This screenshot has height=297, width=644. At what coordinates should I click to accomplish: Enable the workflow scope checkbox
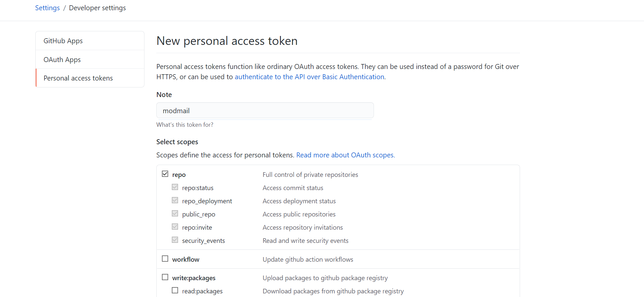(165, 259)
